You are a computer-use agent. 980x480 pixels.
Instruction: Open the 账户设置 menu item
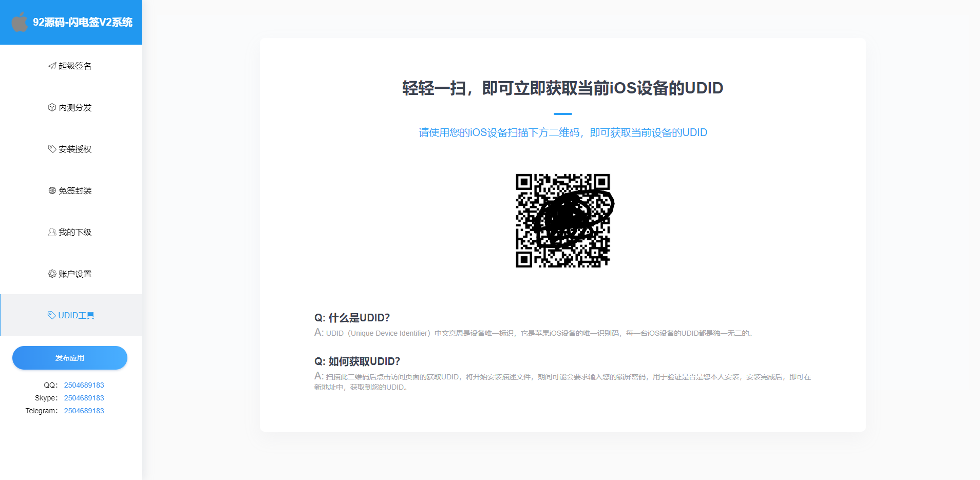pyautogui.click(x=71, y=274)
